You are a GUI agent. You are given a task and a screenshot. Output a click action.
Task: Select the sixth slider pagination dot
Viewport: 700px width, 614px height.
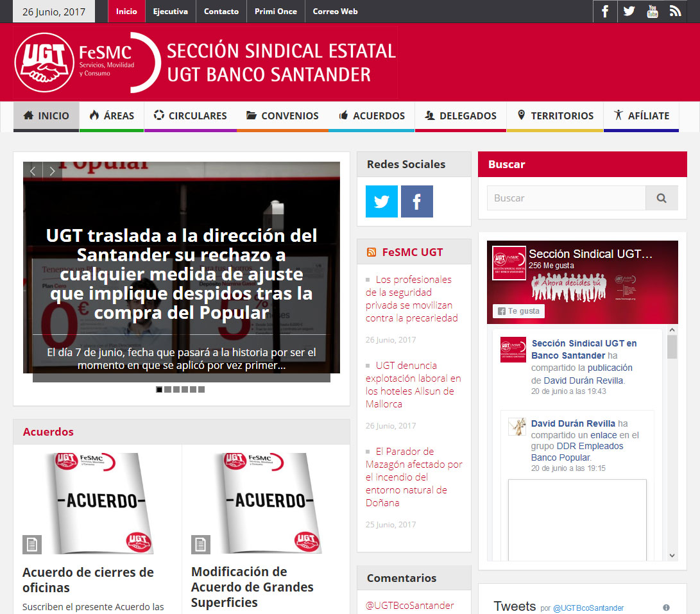click(201, 389)
